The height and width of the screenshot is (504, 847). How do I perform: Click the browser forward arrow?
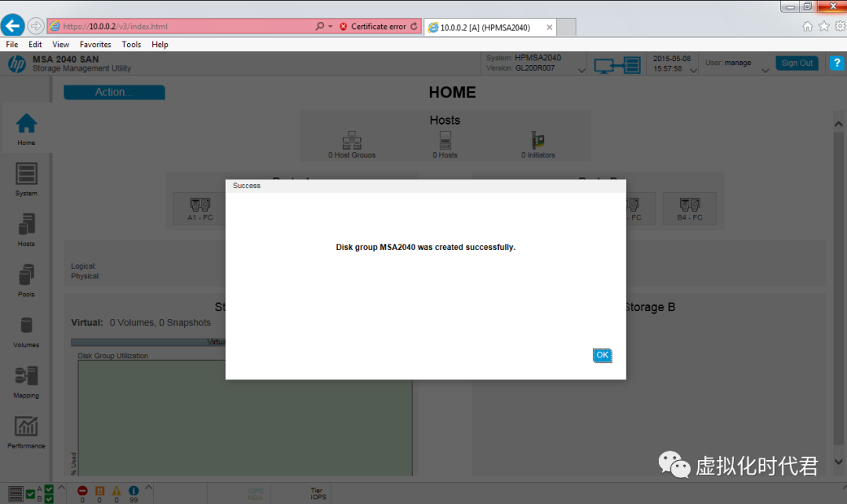[35, 26]
